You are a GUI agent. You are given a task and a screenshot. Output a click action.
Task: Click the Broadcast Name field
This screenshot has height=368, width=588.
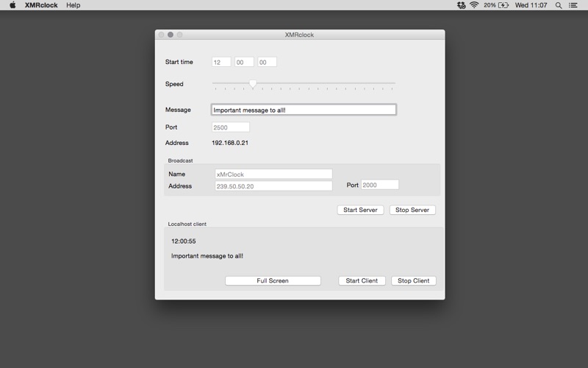tap(273, 174)
